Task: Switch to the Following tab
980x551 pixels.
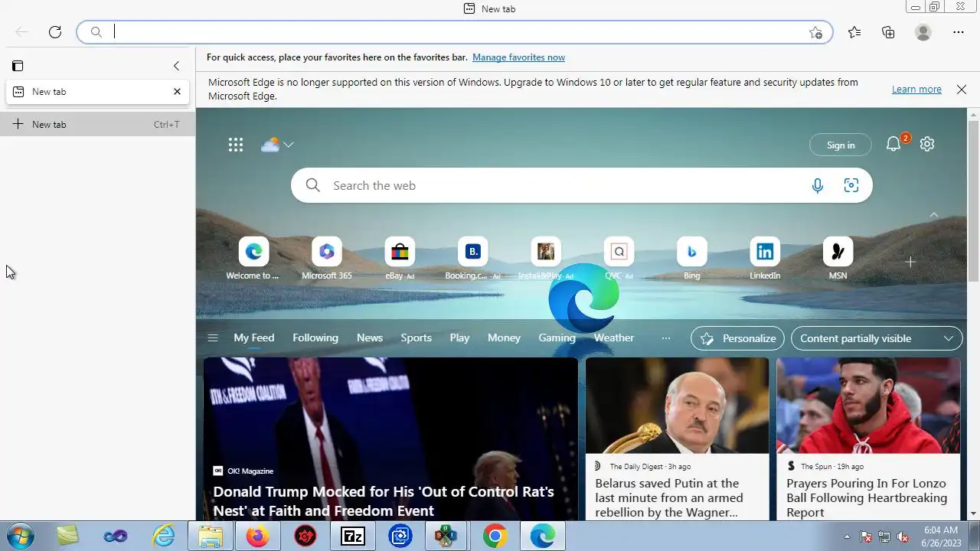Action: coord(315,337)
